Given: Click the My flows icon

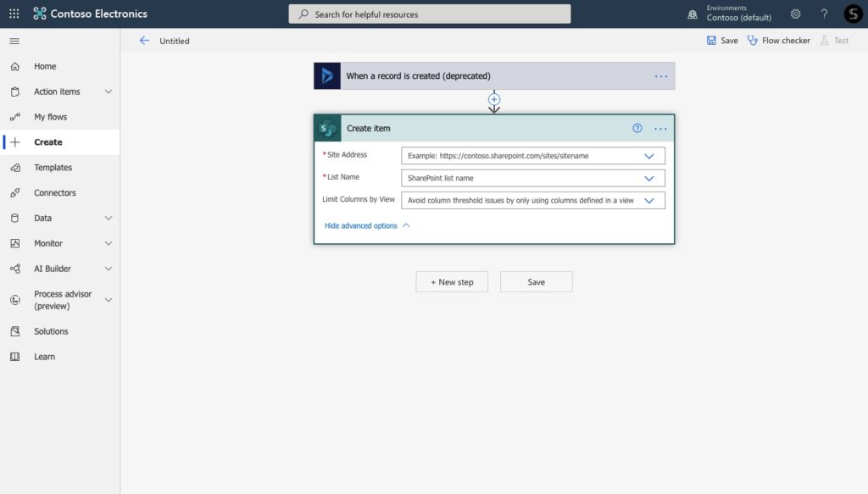Looking at the screenshot, I should coord(15,117).
